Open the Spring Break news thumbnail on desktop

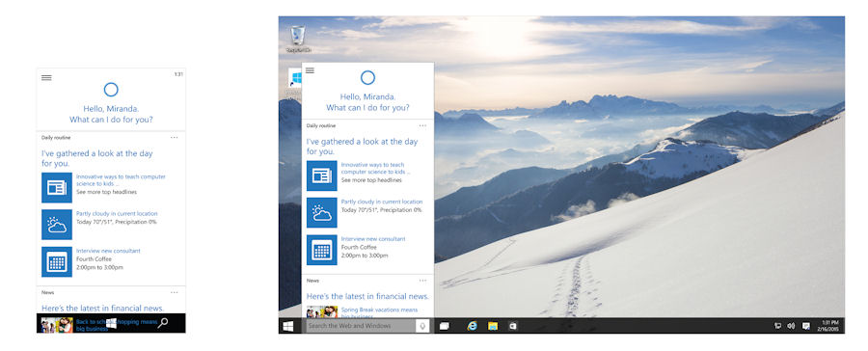[x=322, y=311]
